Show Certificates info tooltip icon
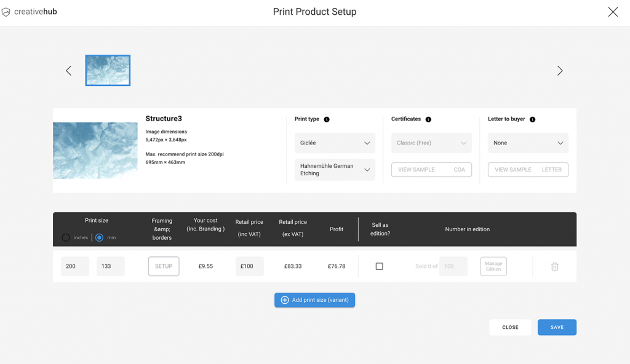The height and width of the screenshot is (364, 630). [x=428, y=119]
